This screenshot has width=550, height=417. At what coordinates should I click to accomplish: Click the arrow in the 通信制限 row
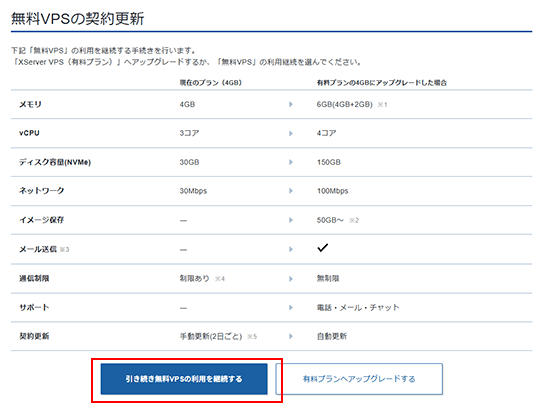(290, 278)
